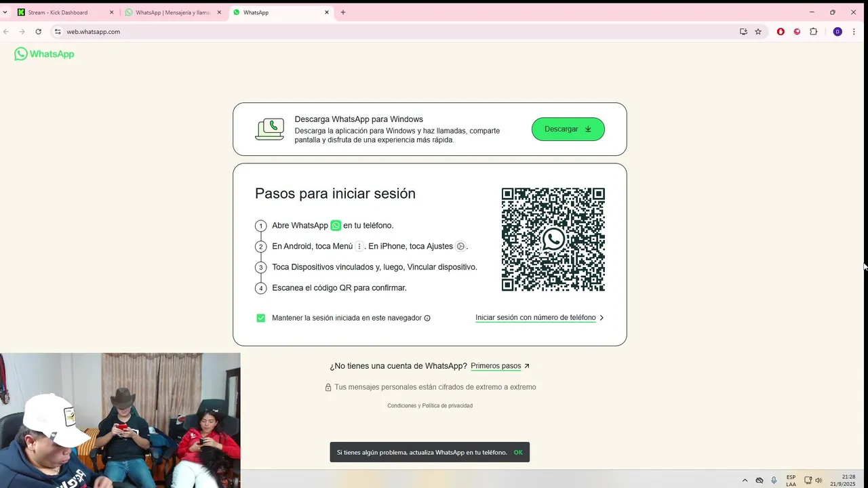The height and width of the screenshot is (488, 868).
Task: Open the red circular extension icon
Action: [797, 32]
